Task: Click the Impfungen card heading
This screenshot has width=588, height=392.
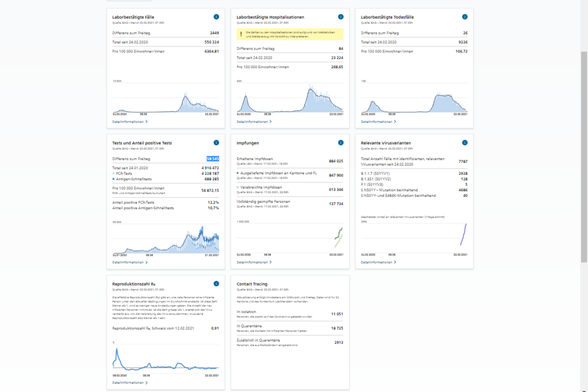Action: 248,143
